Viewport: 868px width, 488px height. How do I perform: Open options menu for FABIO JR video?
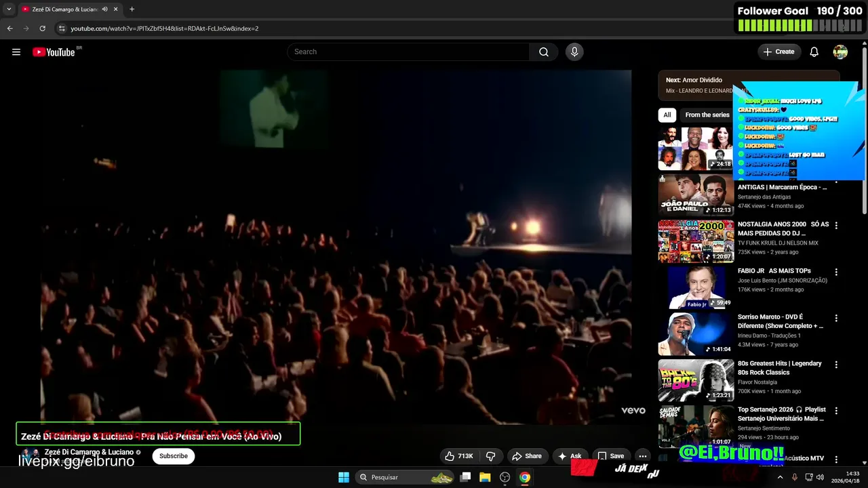pyautogui.click(x=836, y=272)
